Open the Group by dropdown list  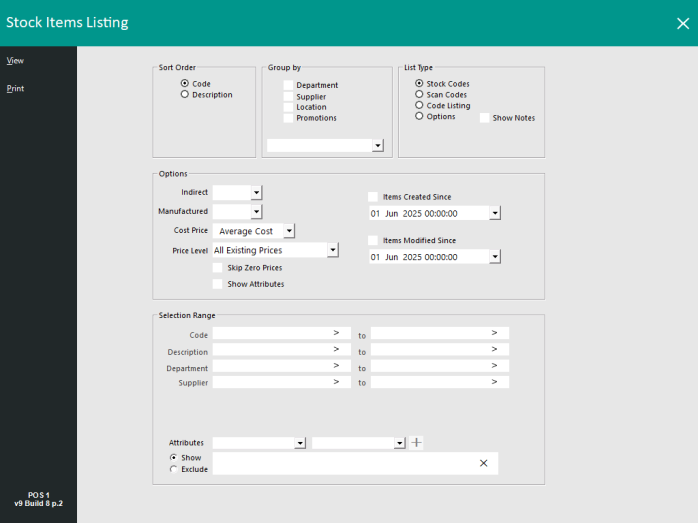coord(378,145)
